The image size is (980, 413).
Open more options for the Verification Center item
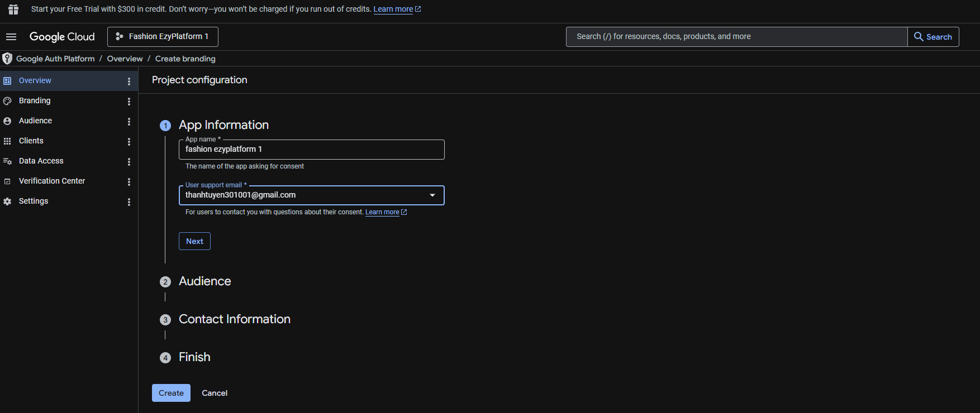click(x=129, y=182)
